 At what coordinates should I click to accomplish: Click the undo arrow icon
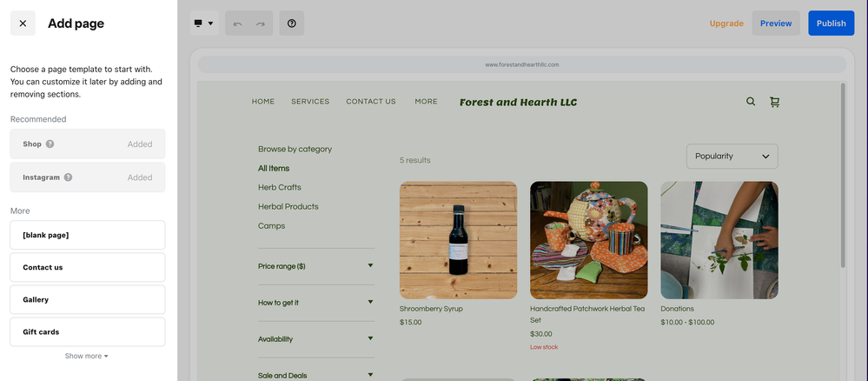pos(237,23)
